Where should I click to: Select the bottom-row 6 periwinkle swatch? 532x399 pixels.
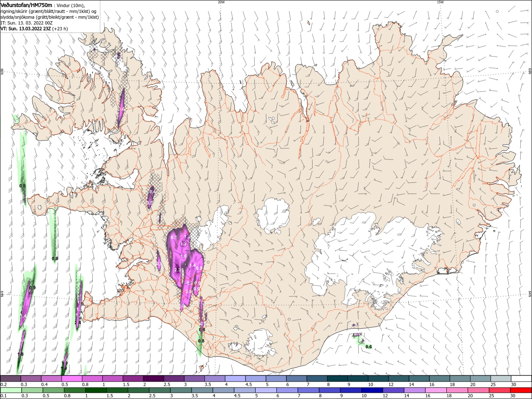(x=287, y=390)
